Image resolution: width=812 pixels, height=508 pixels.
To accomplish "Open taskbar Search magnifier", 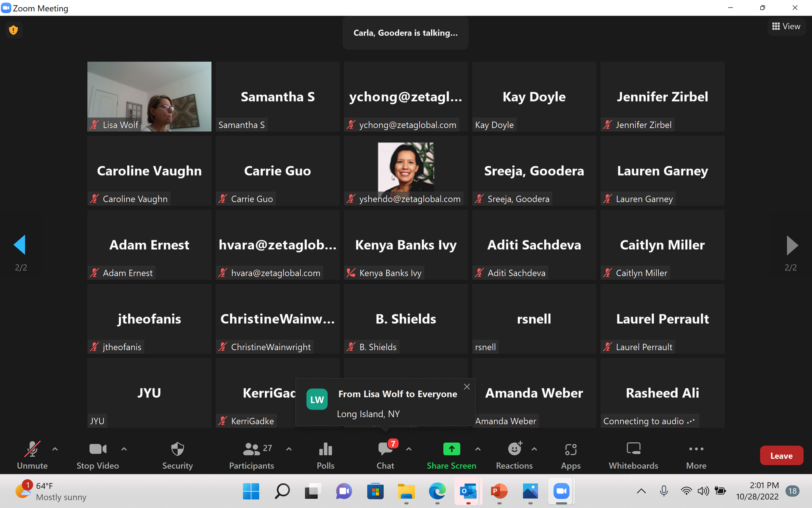I will (282, 491).
